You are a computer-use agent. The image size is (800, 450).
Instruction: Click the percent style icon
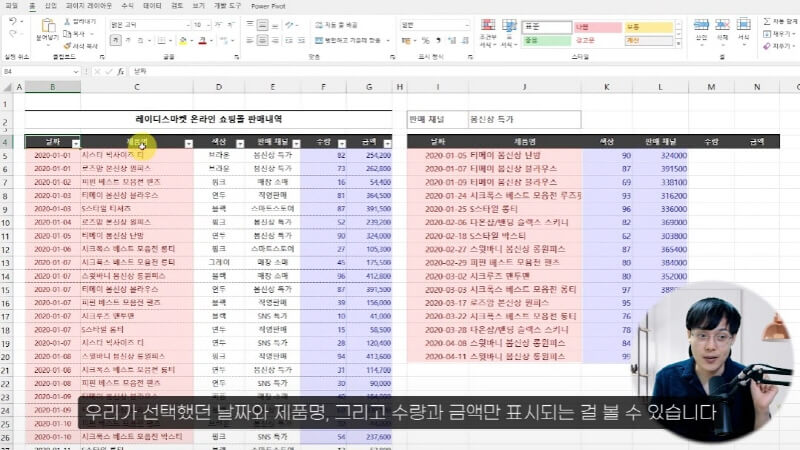[x=426, y=40]
